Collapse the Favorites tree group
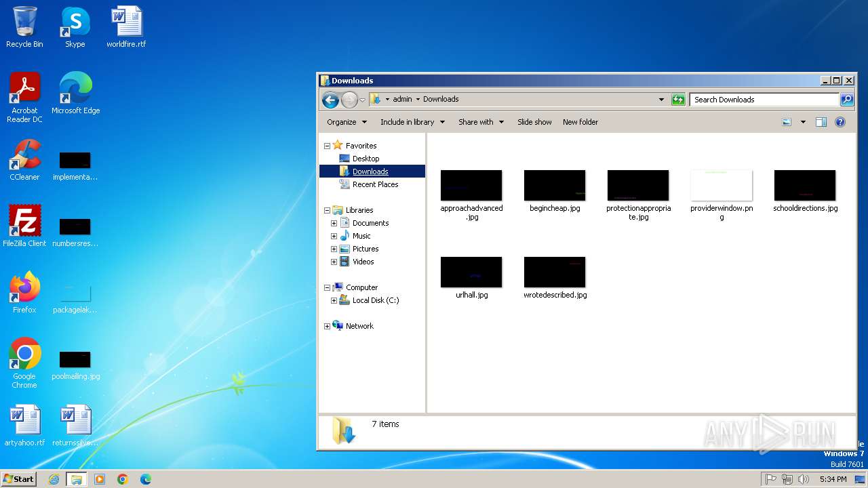Image resolution: width=868 pixels, height=488 pixels. pyautogui.click(x=327, y=146)
